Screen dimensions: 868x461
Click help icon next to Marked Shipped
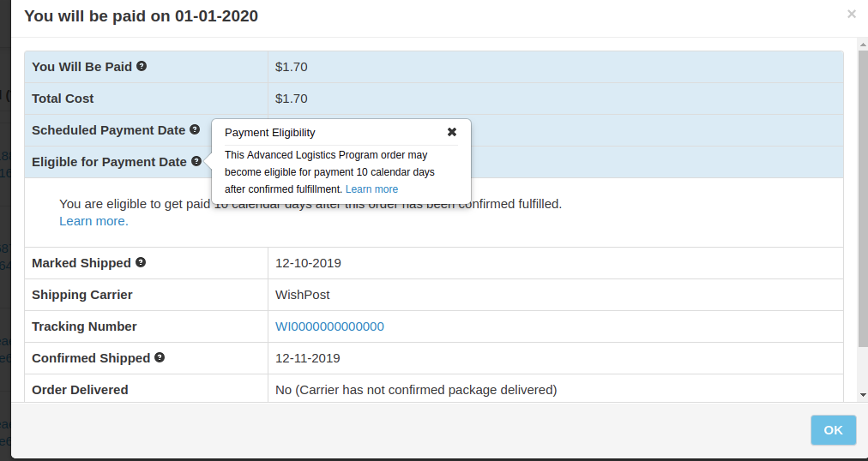coord(141,262)
